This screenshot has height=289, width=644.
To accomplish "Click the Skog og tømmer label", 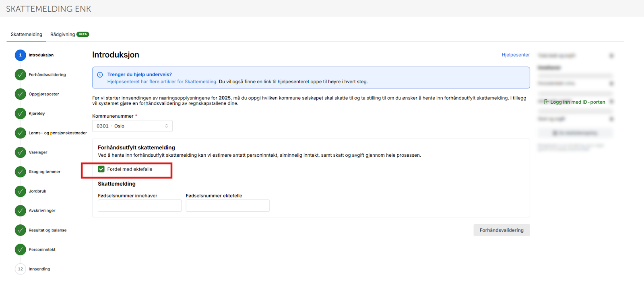I will pos(45,172).
